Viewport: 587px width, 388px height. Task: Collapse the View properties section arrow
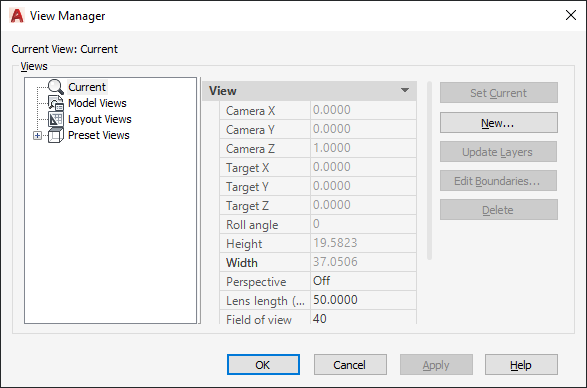(x=405, y=90)
